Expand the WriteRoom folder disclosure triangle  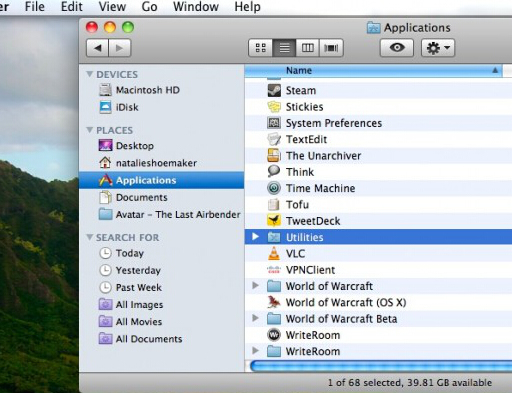click(x=255, y=351)
